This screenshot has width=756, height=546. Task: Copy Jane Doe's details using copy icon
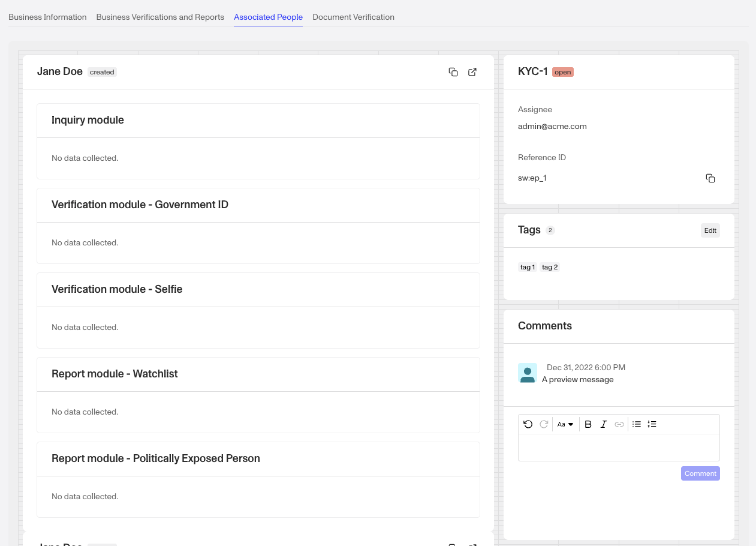(x=453, y=72)
